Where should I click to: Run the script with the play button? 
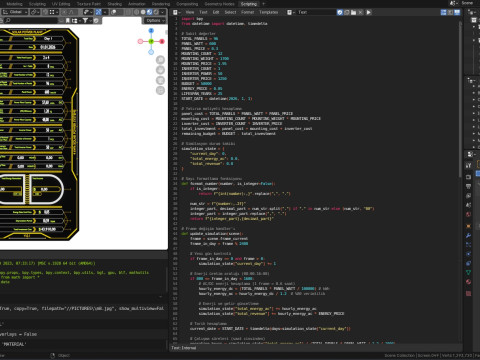(x=368, y=12)
